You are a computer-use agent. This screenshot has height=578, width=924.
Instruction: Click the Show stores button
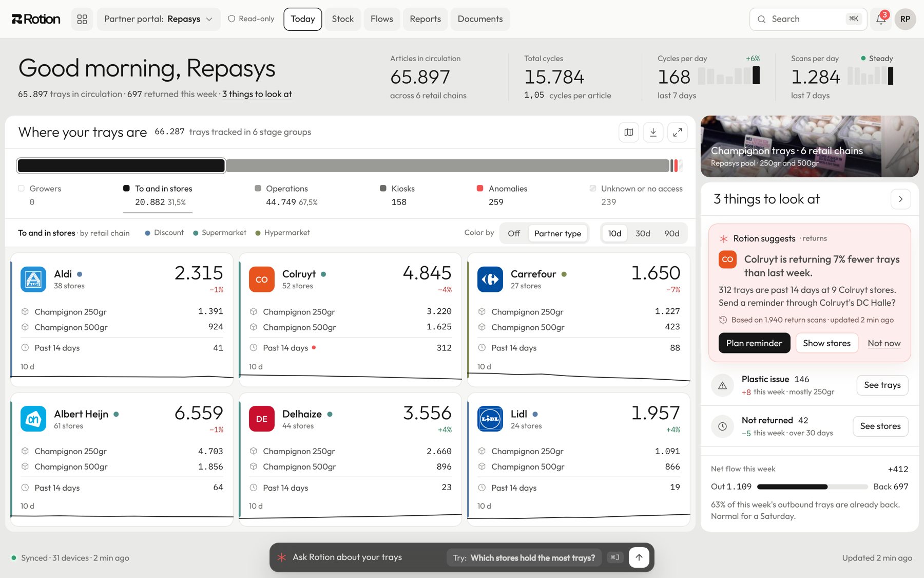click(826, 343)
